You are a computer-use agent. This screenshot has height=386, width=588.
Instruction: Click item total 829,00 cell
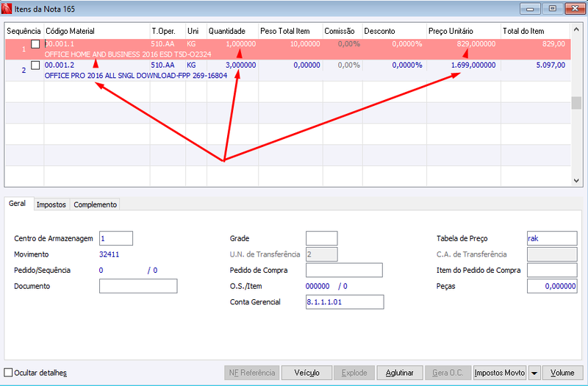click(x=554, y=44)
